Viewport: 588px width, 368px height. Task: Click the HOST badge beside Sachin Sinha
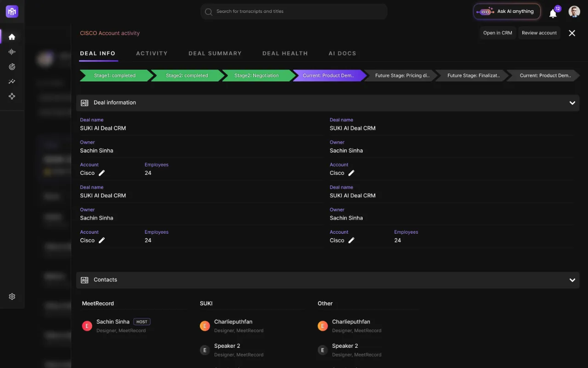142,322
